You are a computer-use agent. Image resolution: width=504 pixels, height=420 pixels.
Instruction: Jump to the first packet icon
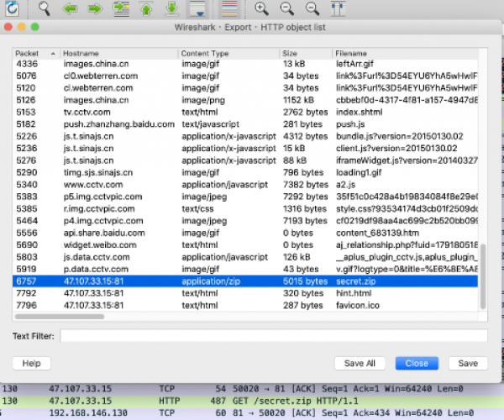pos(146,9)
